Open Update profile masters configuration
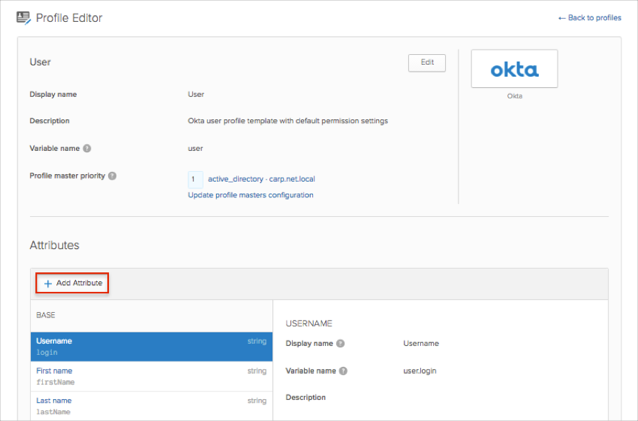This screenshot has height=421, width=638. pos(250,195)
